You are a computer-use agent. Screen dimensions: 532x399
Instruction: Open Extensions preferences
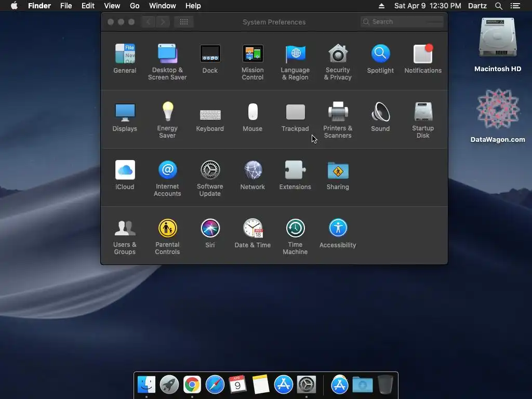pos(295,175)
